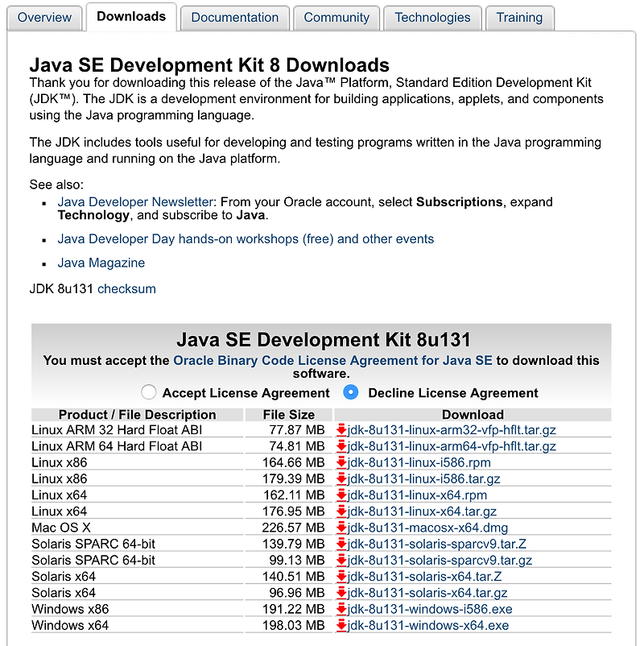Viewport: 644px width, 646px height.
Task: Download jdk-8u131-linux-x64.rpm file link
Action: [x=417, y=495]
